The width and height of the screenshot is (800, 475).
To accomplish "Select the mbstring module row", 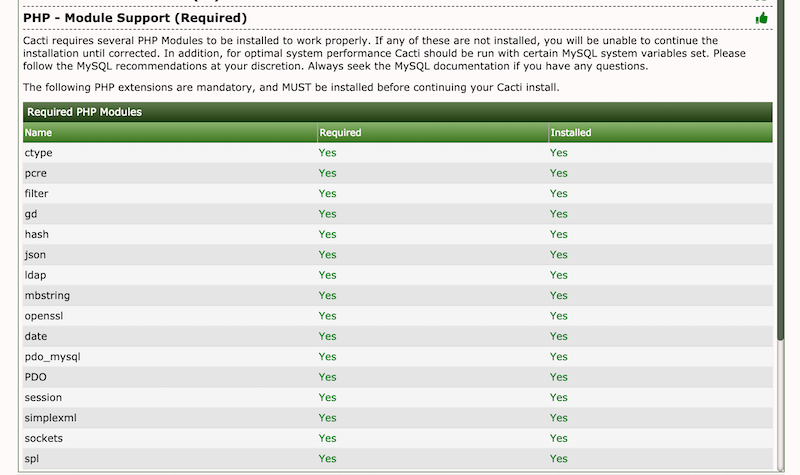I will click(x=397, y=295).
